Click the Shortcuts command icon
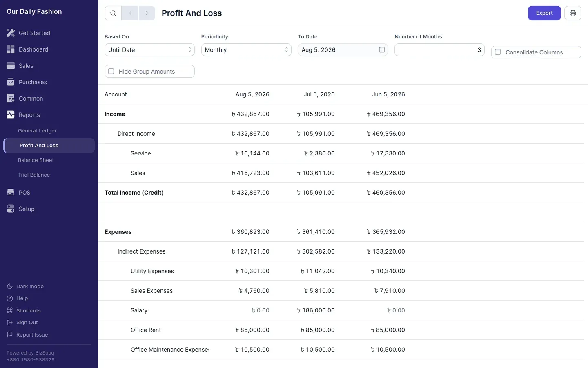Viewport: 588px width, 368px height. (10, 310)
